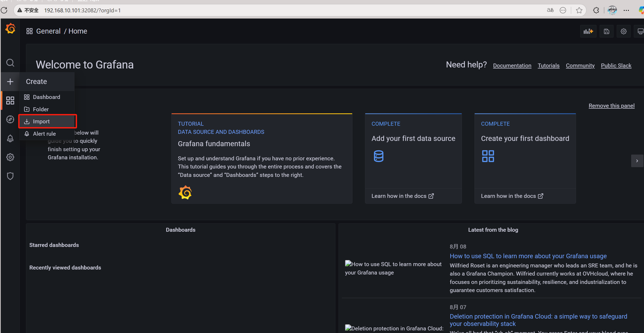Screen dimensions: 644x333
Task: Click the Dashboards panel title
Action: point(181,230)
